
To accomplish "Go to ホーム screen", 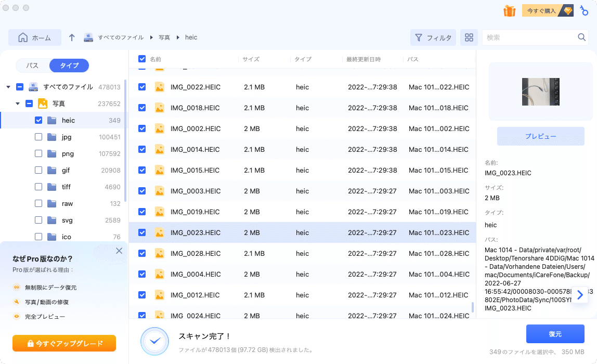I will [x=35, y=37].
